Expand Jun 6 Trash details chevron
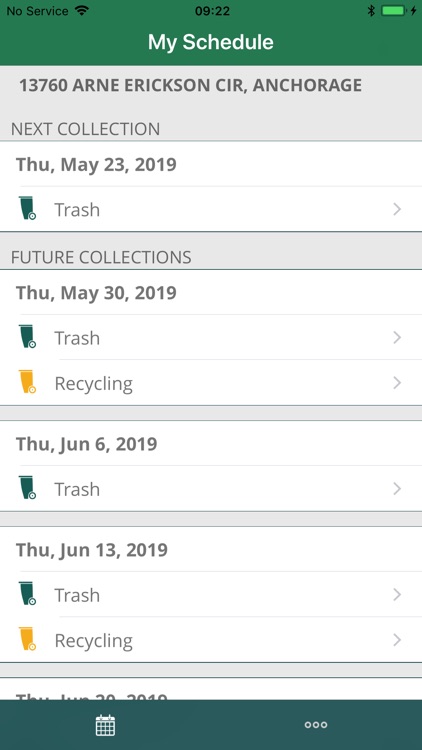 [397, 489]
